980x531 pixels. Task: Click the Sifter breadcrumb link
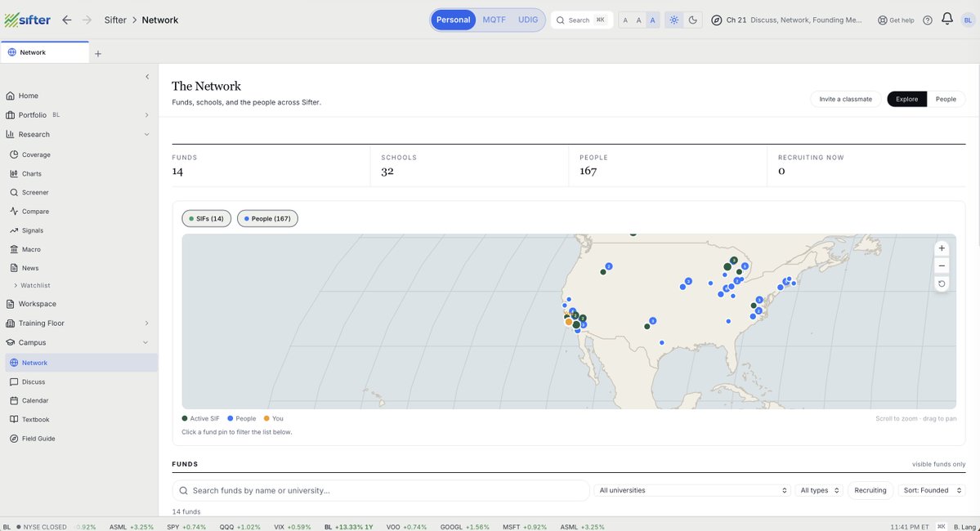pos(115,20)
